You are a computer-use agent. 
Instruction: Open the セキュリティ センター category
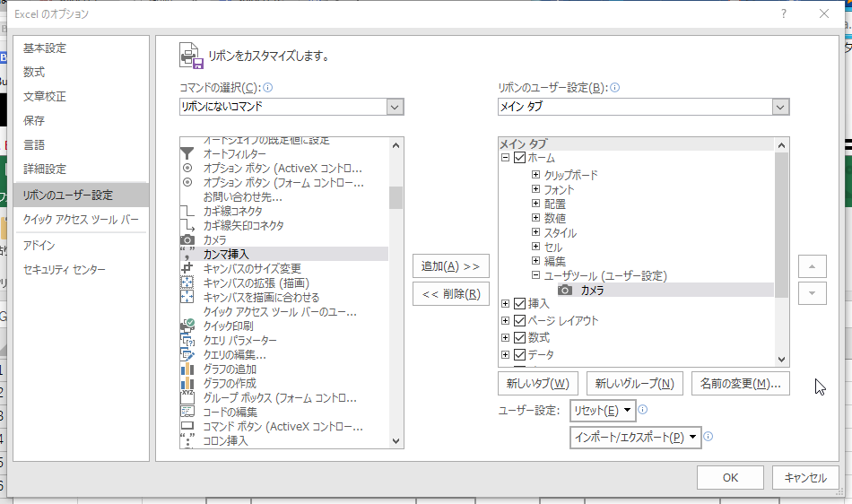click(81, 269)
